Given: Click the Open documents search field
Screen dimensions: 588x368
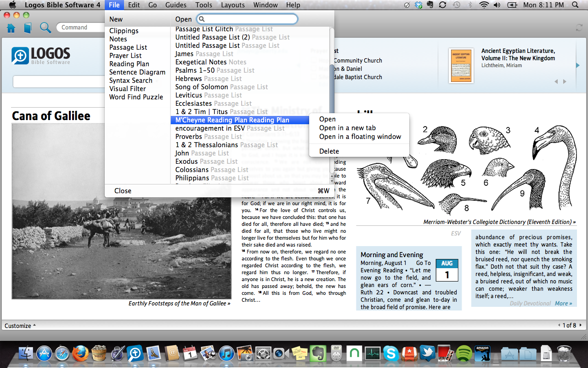Looking at the screenshot, I should (247, 19).
